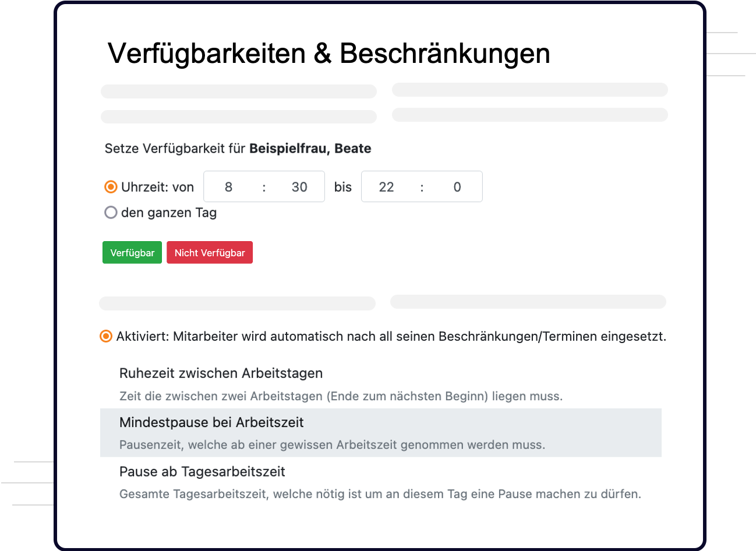Select the 'Aktiviert: Mitarbeiter wird automatisch' radio button
756x551 pixels.
coord(105,336)
